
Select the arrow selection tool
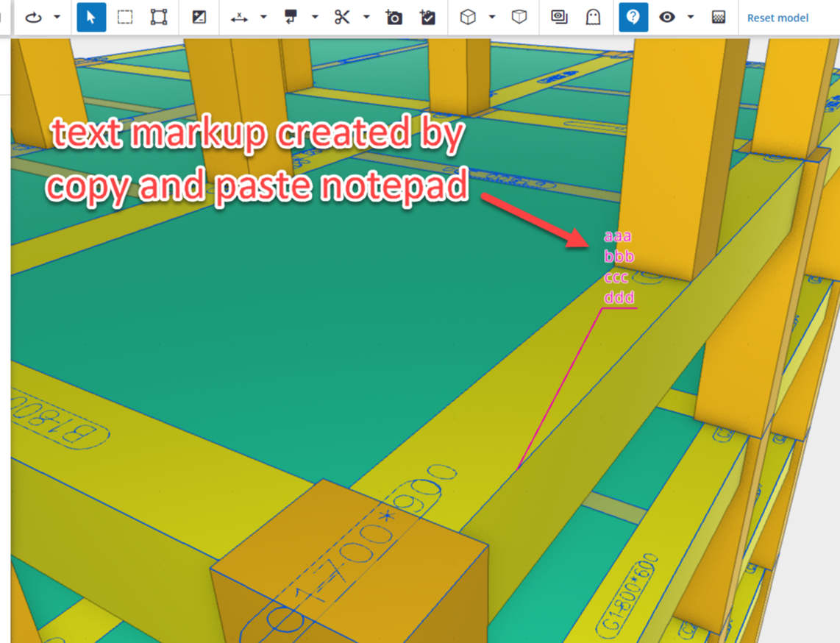(x=90, y=17)
